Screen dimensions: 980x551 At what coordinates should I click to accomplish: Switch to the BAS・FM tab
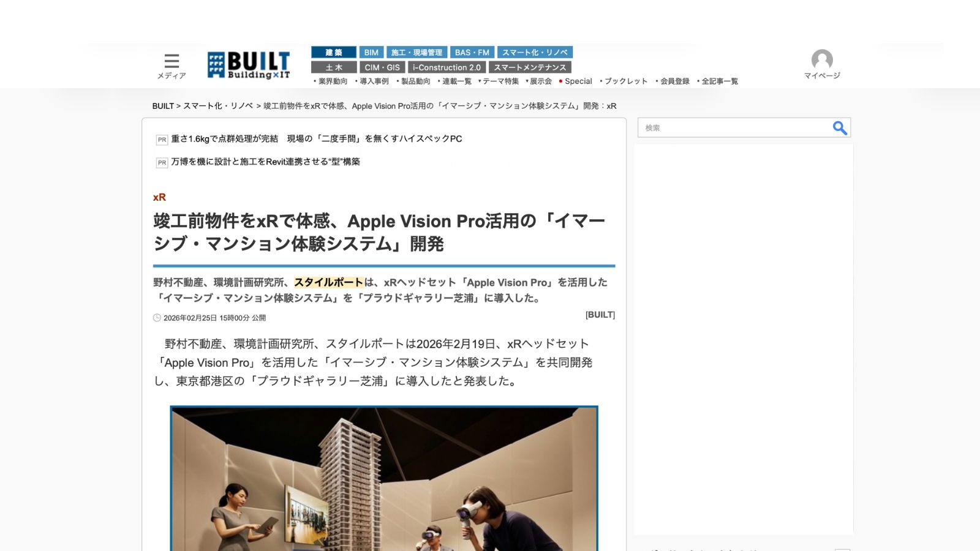(x=472, y=53)
